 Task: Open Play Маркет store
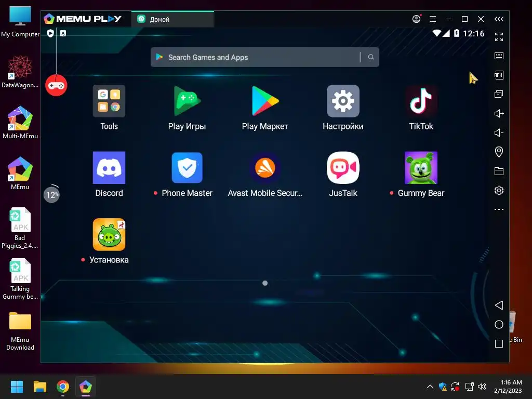point(265,101)
